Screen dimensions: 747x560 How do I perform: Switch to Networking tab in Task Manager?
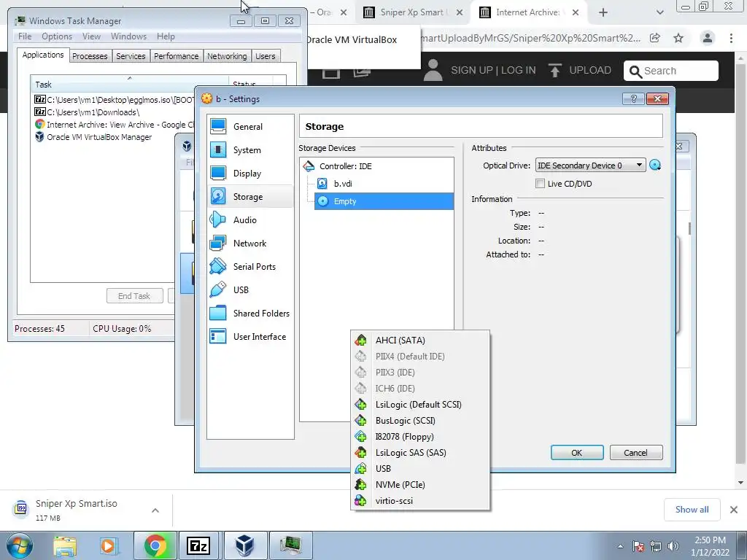pyautogui.click(x=227, y=56)
